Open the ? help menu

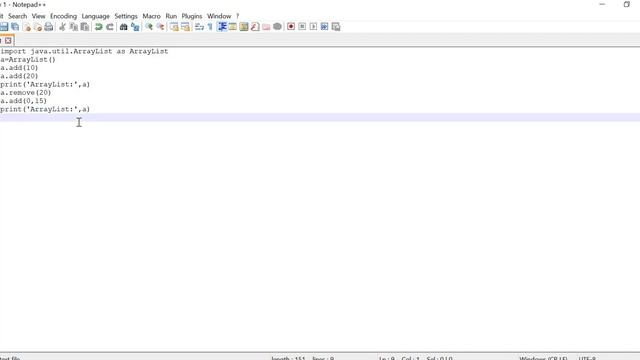[238, 16]
